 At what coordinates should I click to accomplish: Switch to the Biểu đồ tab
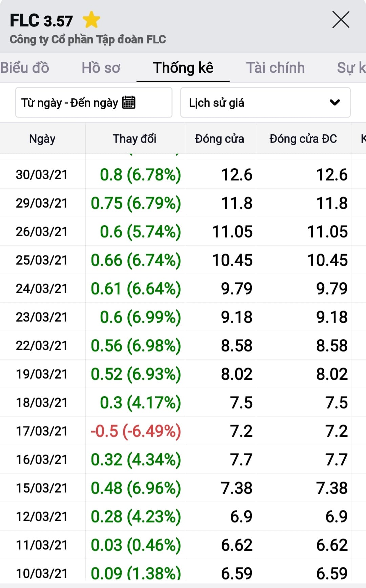click(x=25, y=68)
